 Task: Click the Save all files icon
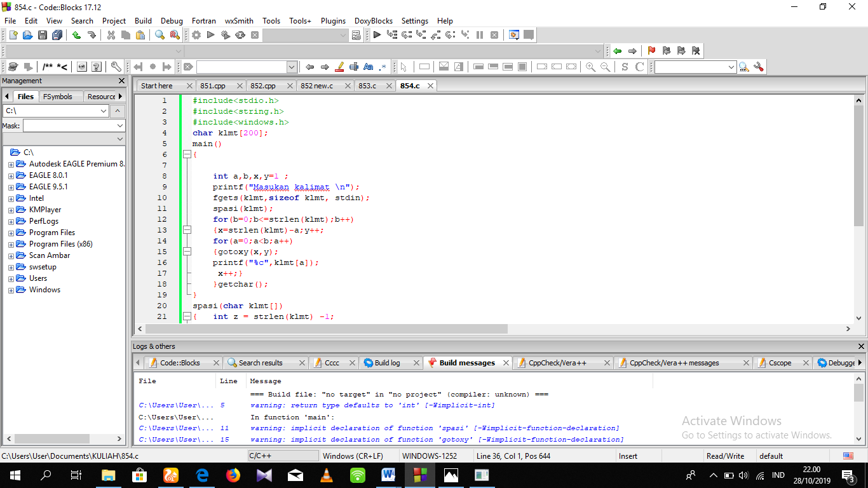point(57,35)
